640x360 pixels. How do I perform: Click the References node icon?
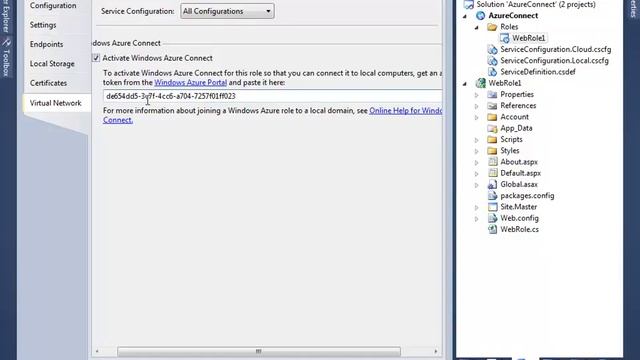coord(492,106)
